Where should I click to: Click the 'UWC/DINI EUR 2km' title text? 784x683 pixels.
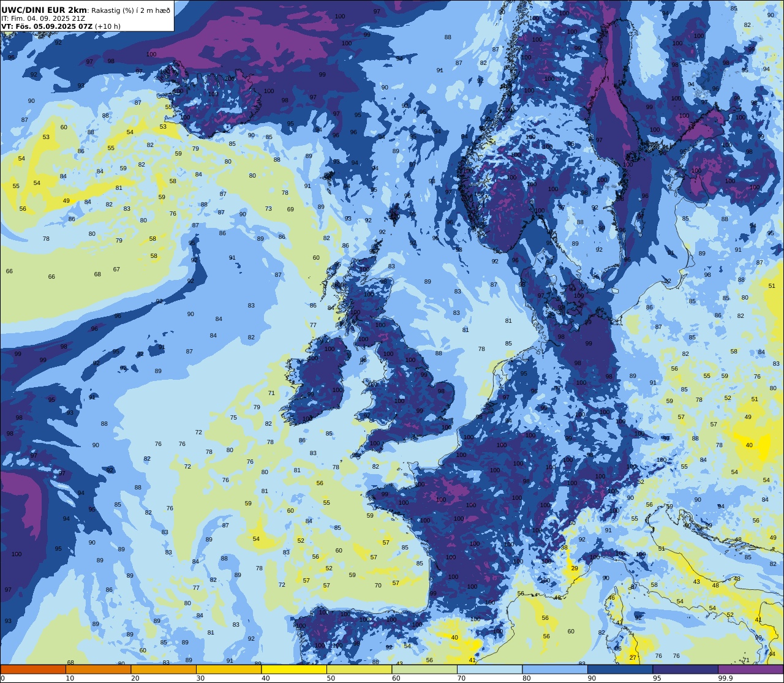[44, 10]
